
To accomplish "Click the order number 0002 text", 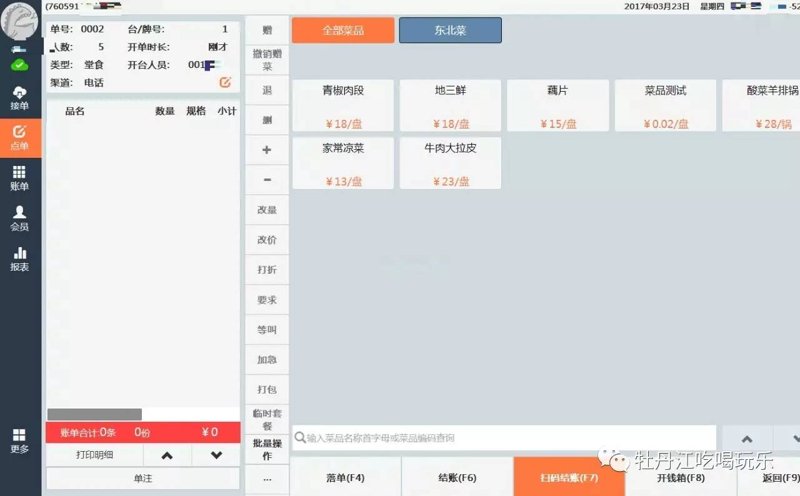I will pos(92,29).
